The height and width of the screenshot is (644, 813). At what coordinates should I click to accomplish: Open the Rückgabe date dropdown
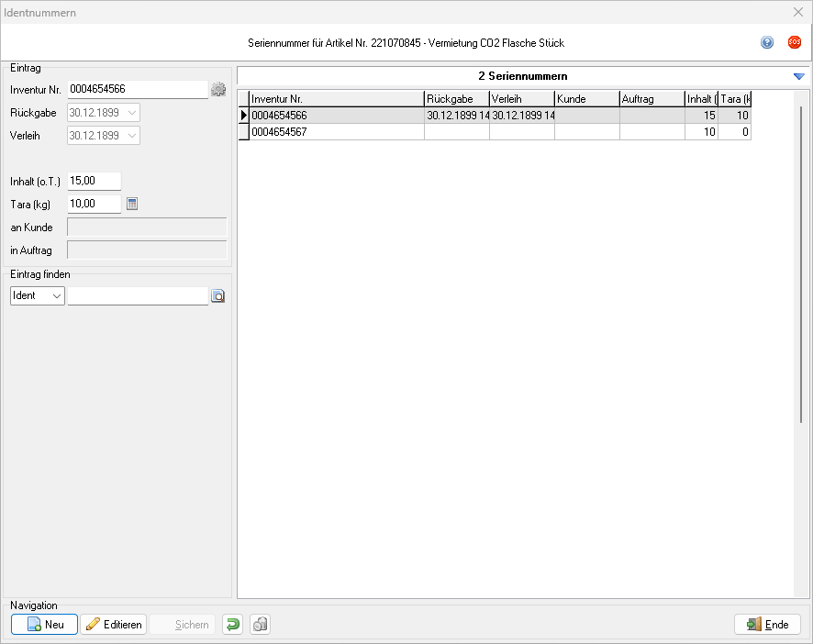133,112
